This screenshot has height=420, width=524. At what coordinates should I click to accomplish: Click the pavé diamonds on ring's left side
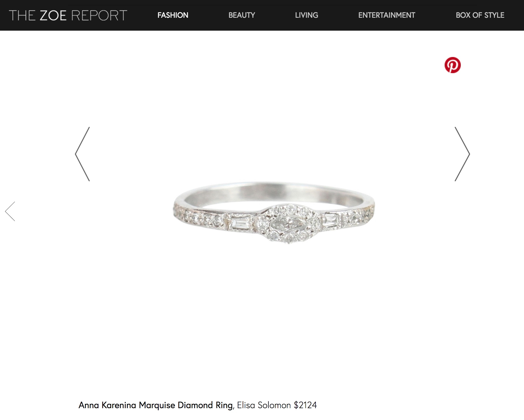click(x=199, y=218)
